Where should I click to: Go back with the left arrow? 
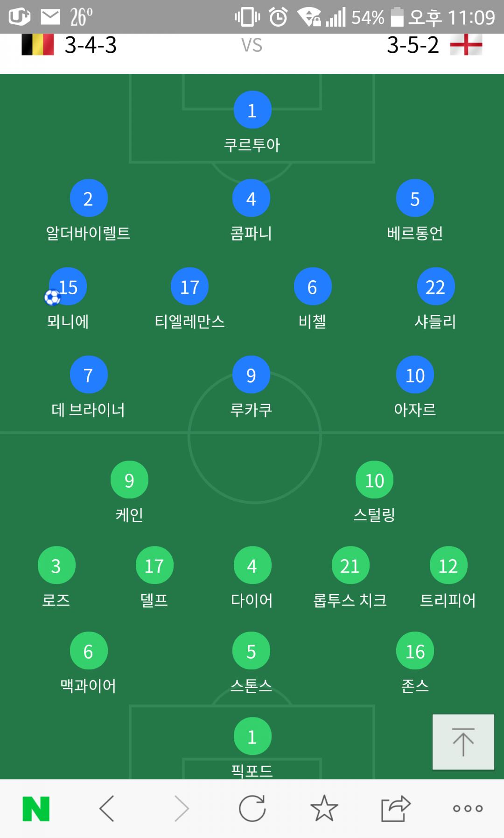pyautogui.click(x=107, y=809)
